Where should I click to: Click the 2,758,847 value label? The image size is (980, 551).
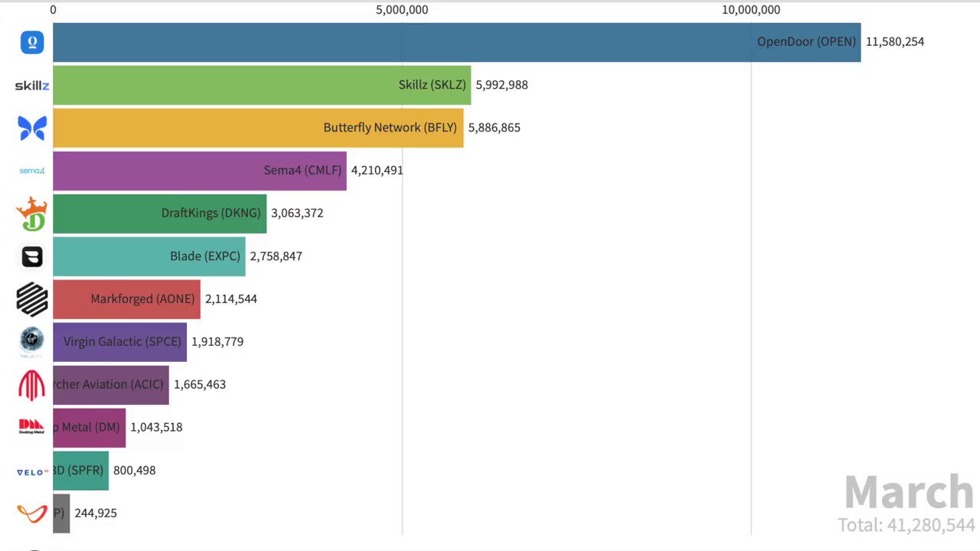pos(276,256)
